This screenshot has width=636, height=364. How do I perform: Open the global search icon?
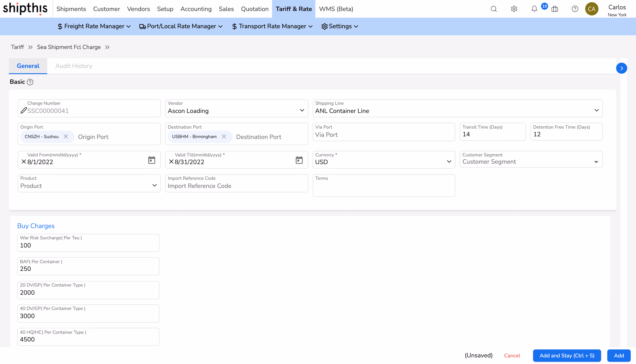(x=494, y=9)
